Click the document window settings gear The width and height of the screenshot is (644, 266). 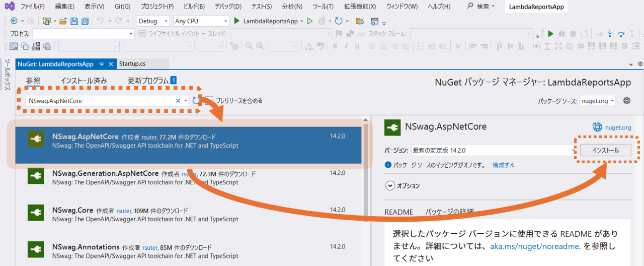[640, 64]
